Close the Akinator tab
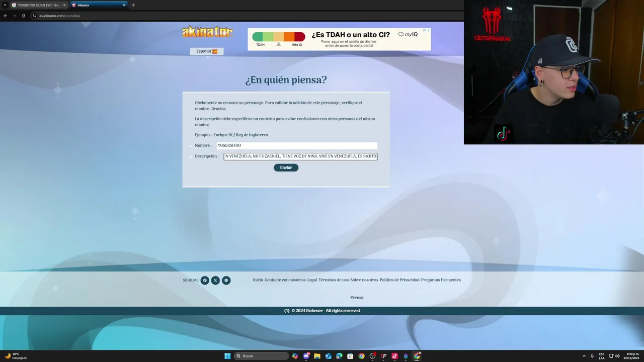Image resolution: width=644 pixels, height=362 pixels. (124, 5)
